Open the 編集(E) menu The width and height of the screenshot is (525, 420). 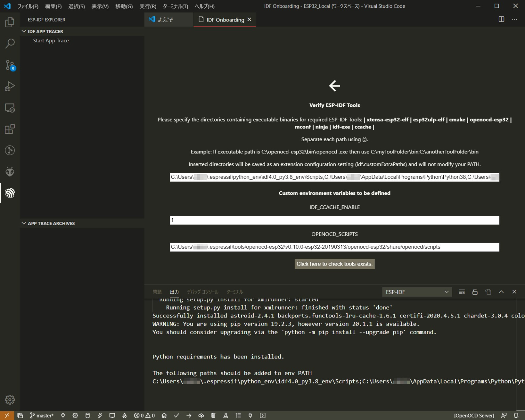click(53, 6)
